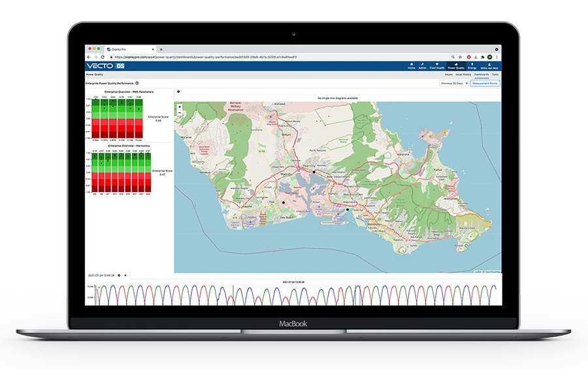Close the Osprey Pro tab
This screenshot has height=369, width=588.
tap(153, 49)
